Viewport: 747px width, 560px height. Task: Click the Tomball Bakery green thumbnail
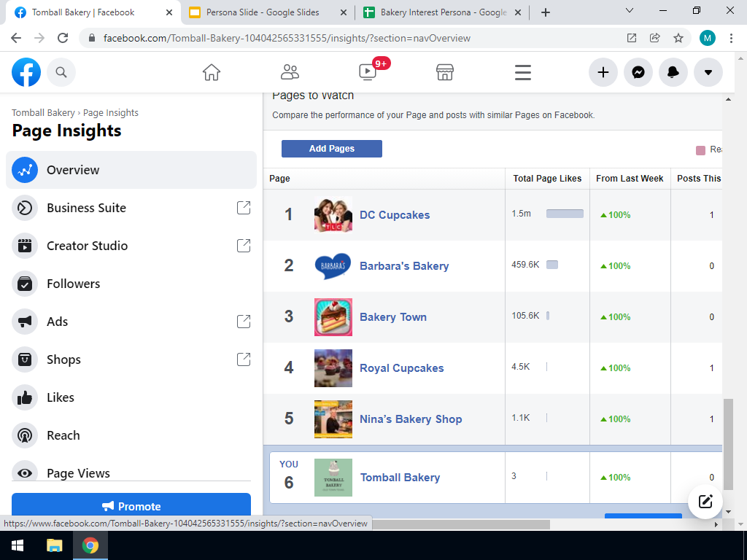333,477
